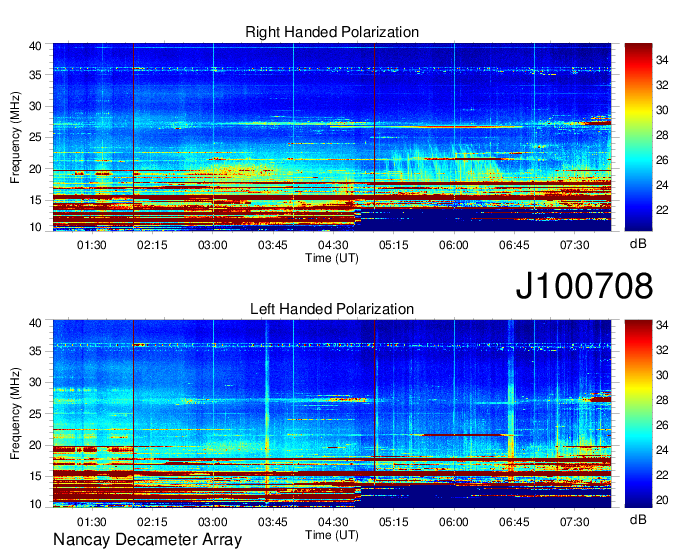680x552 pixels.
Task: Click the 34 dB tick on Left Handed color bar
Action: click(662, 325)
